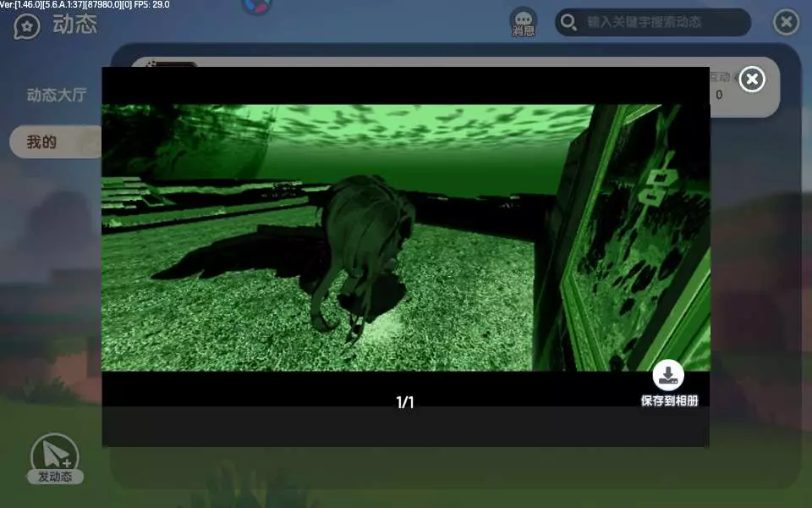This screenshot has height=508, width=812.
Task: Click the download icon to save image
Action: [668, 375]
